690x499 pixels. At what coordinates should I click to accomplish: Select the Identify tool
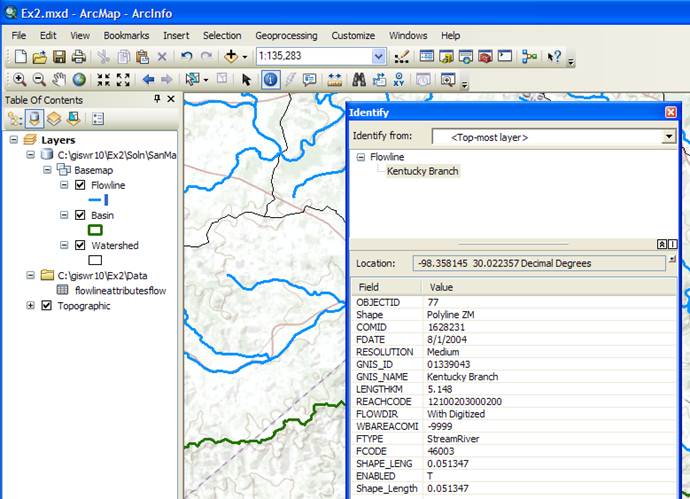click(x=270, y=79)
